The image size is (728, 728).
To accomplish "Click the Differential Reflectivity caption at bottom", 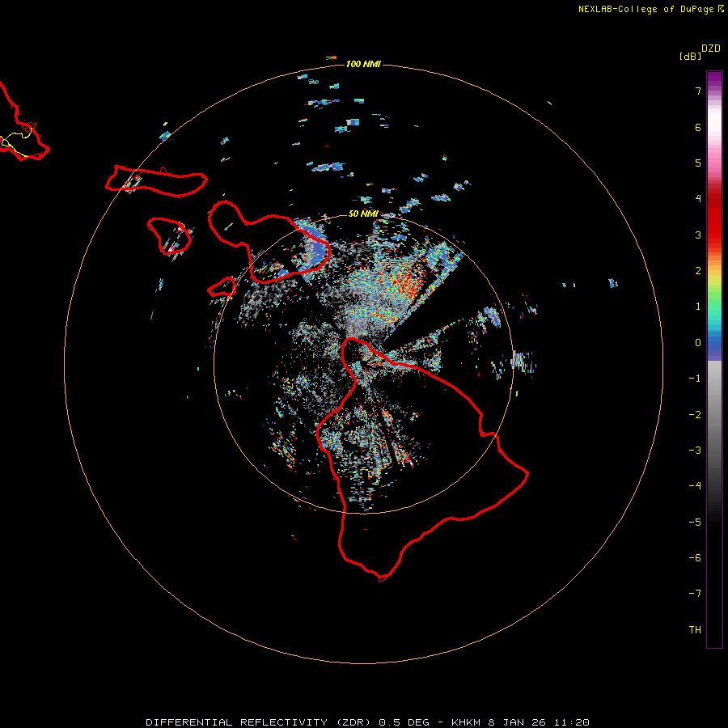I will point(367,722).
